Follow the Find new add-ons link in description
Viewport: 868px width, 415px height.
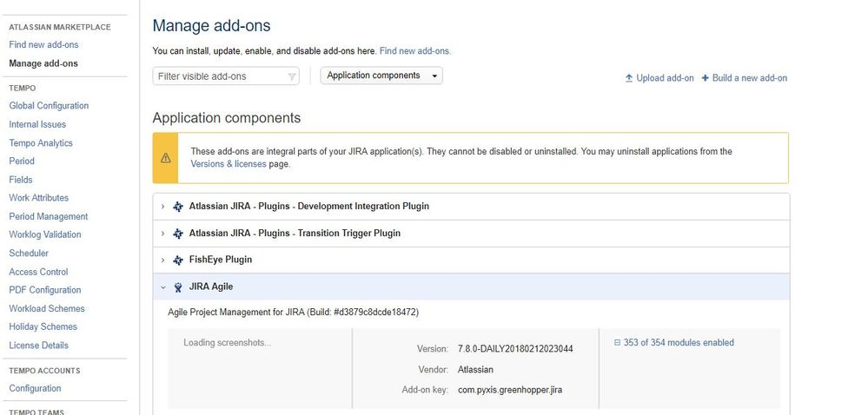pyautogui.click(x=414, y=51)
